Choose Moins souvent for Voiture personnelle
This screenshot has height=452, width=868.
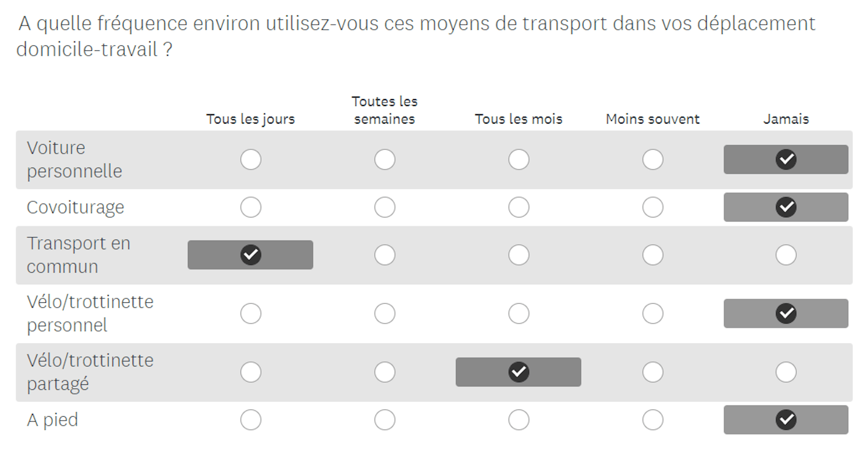pyautogui.click(x=652, y=159)
